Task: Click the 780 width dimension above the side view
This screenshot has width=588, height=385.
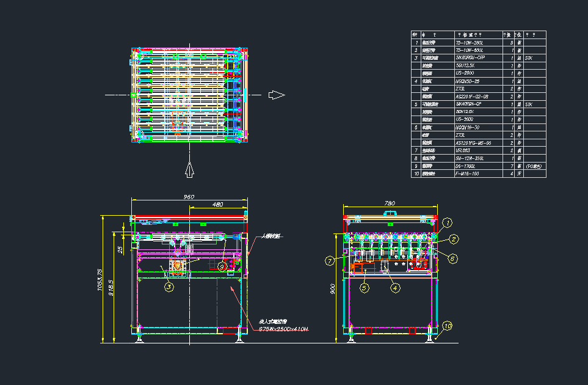Action: pyautogui.click(x=391, y=202)
